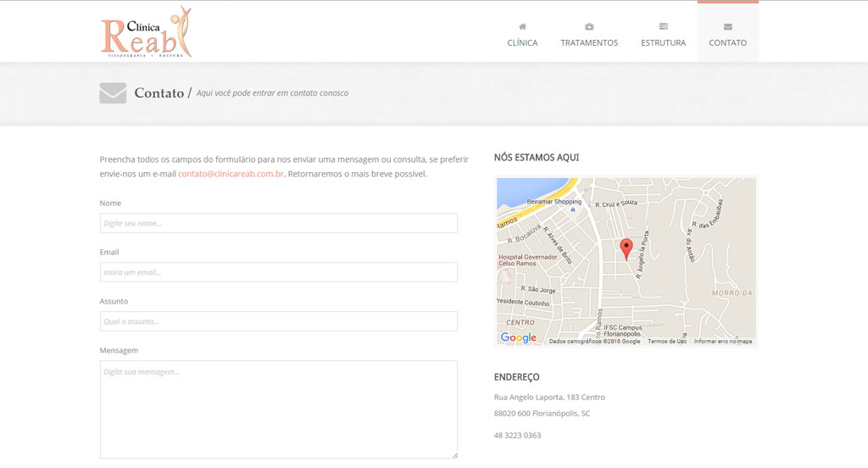The height and width of the screenshot is (468, 868).
Task: Open the Clínica menu item
Action: 522,42
